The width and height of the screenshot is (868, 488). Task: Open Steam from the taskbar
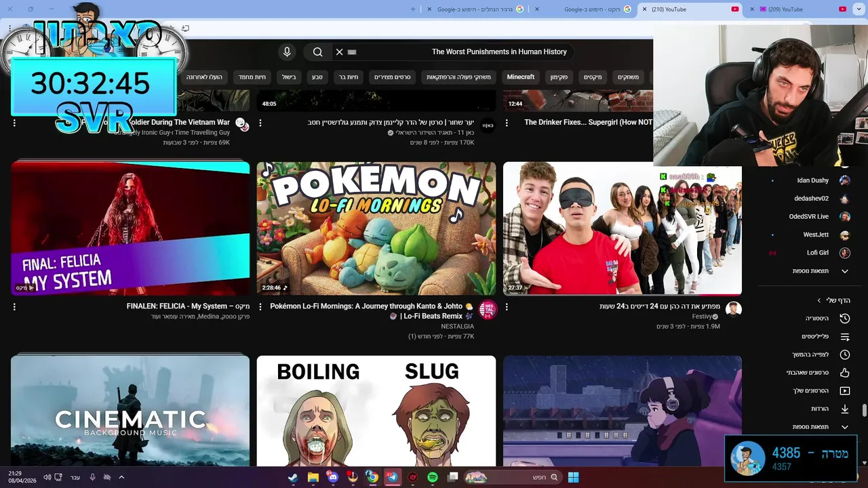pyautogui.click(x=293, y=477)
